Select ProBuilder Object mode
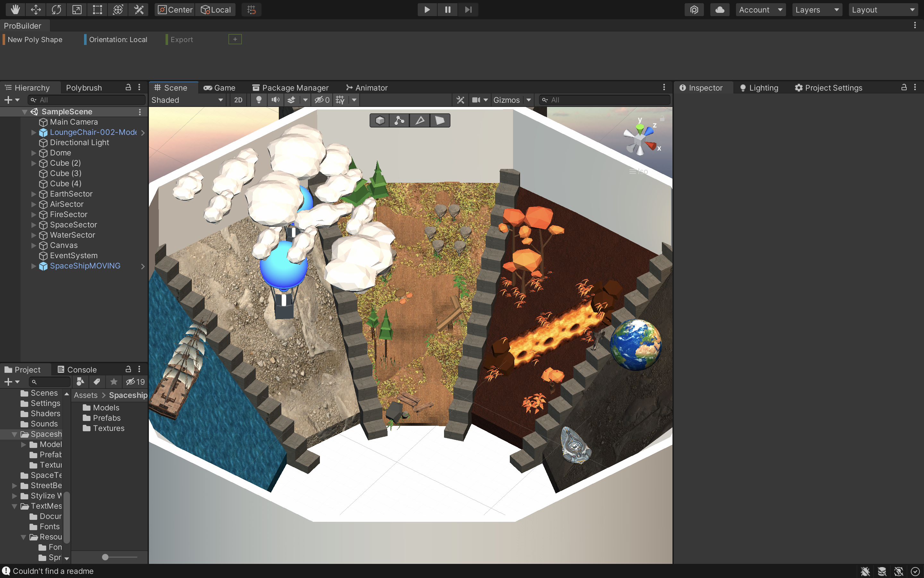 380,120
